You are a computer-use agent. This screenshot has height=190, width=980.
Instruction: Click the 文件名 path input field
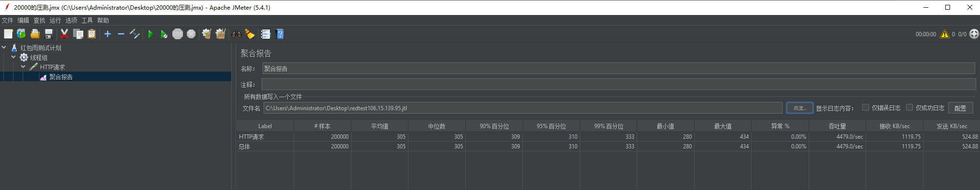[523, 108]
